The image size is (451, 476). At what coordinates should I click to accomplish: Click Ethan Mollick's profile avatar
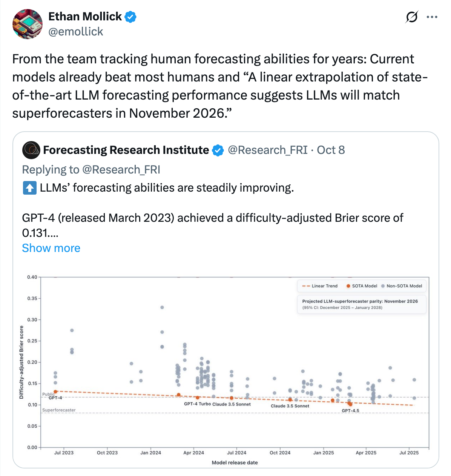tap(28, 24)
